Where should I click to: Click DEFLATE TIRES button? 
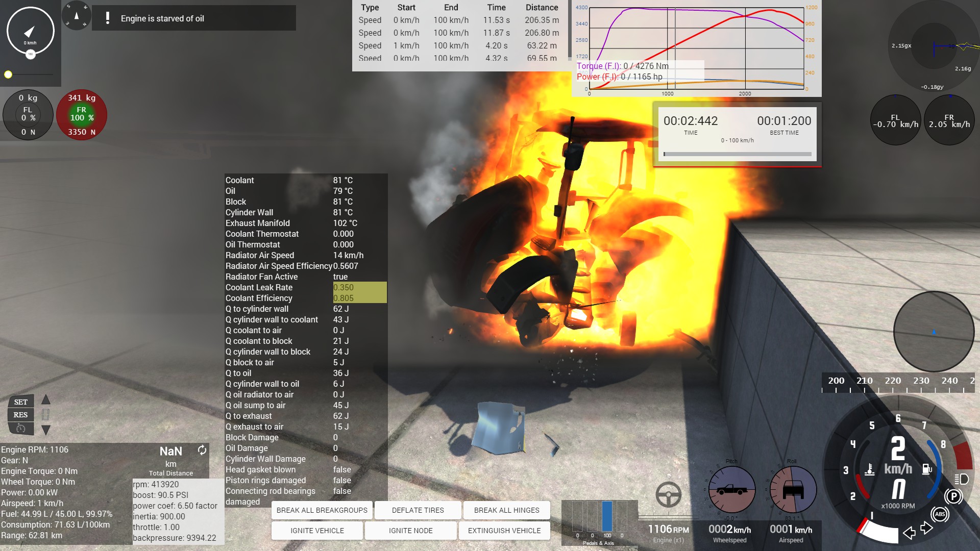point(418,510)
